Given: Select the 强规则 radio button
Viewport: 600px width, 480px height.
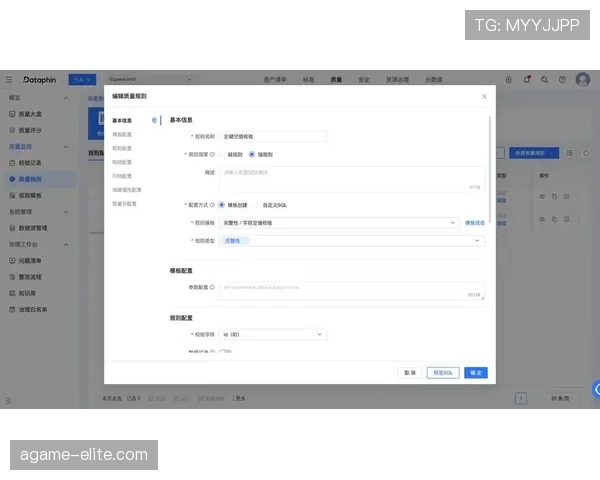Looking at the screenshot, I should (x=252, y=154).
